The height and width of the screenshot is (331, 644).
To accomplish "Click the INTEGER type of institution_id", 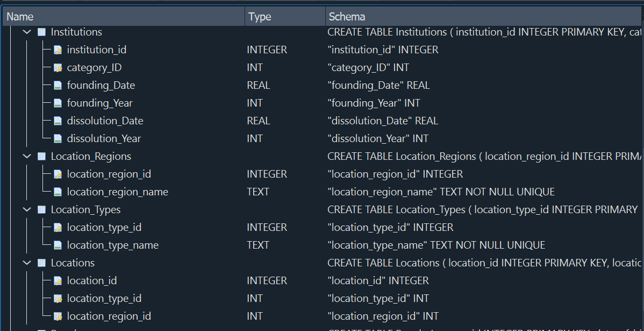I will (x=267, y=50).
